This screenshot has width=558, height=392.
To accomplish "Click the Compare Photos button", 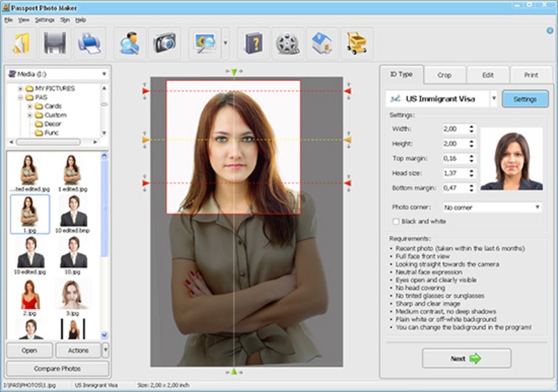I will (58, 368).
